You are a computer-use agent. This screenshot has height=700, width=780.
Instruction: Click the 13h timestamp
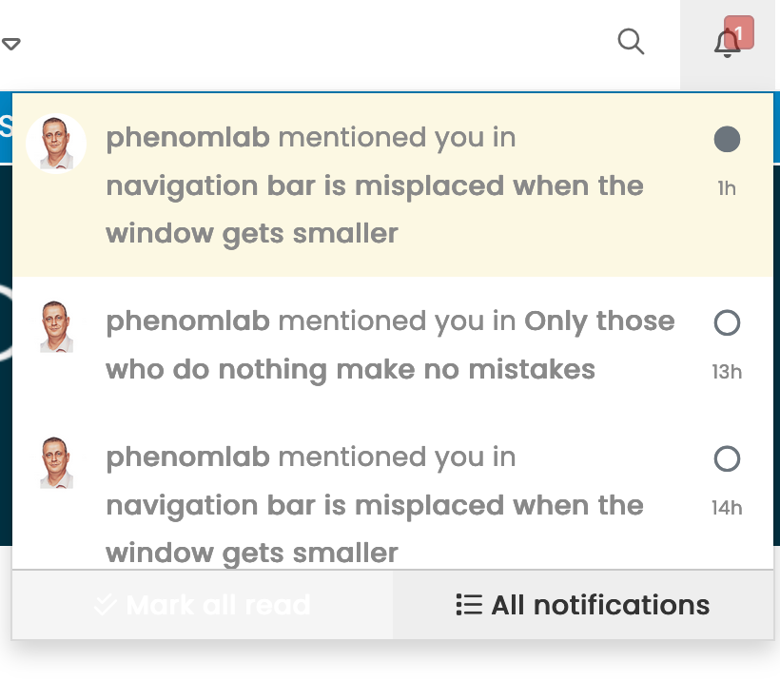coord(727,372)
